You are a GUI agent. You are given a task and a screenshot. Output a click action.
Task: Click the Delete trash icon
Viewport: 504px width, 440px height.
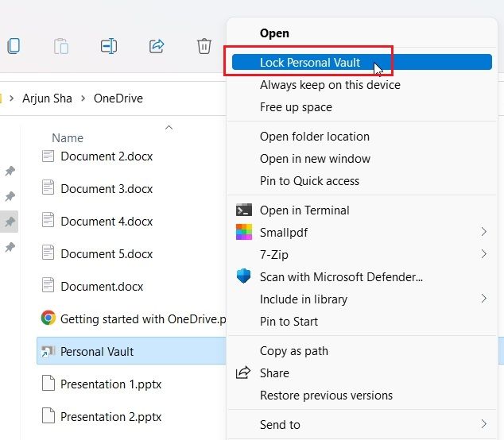pos(204,46)
